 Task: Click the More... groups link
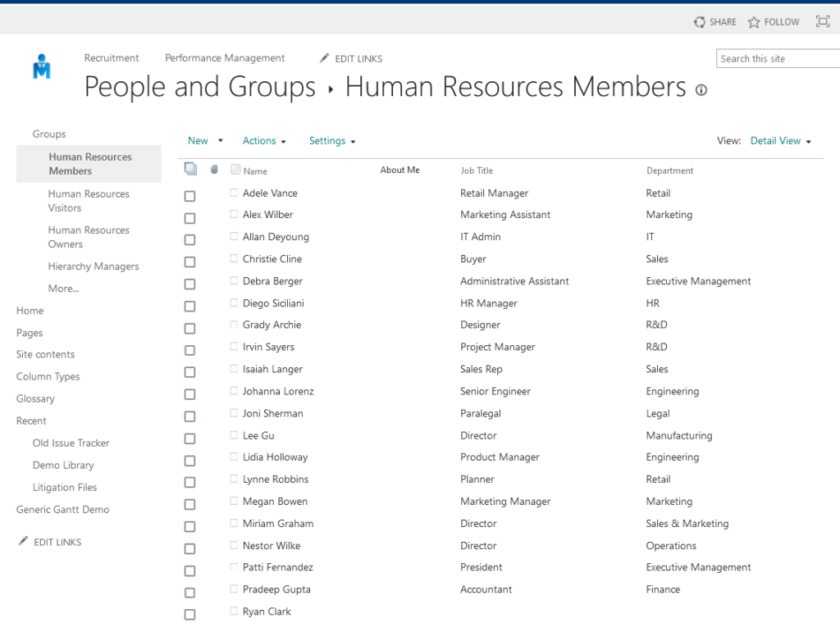64,289
